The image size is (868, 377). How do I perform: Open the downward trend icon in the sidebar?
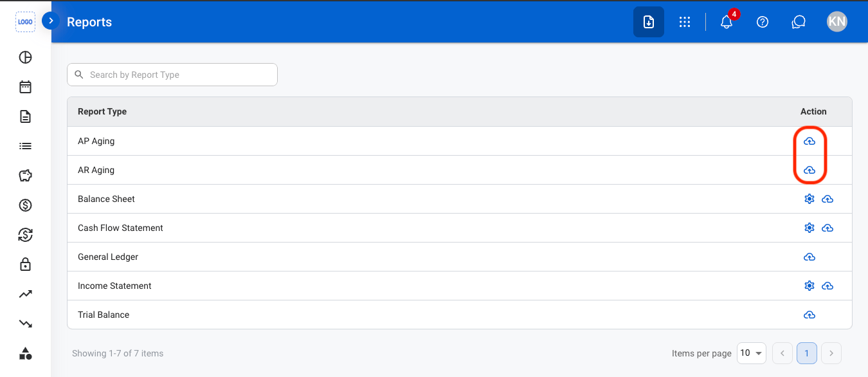tap(25, 324)
